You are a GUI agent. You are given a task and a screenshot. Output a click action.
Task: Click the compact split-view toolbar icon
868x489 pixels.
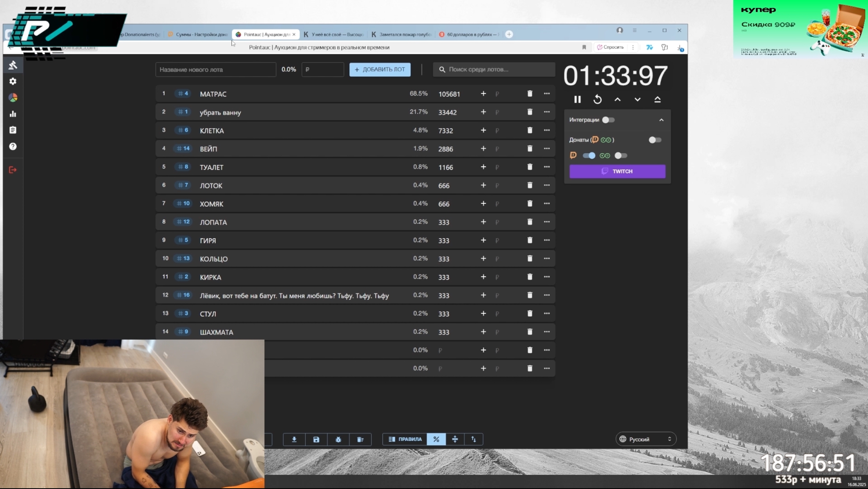pyautogui.click(x=455, y=439)
